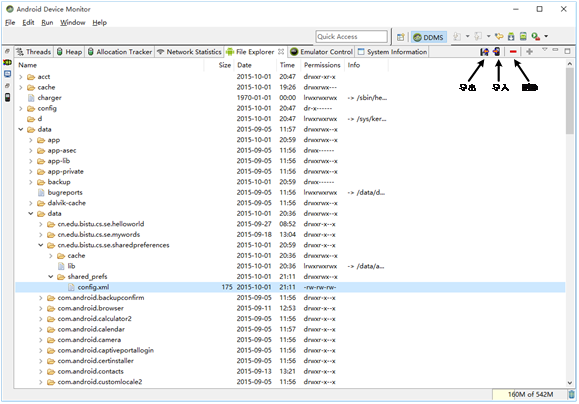Image resolution: width=579 pixels, height=404 pixels.
Task: Click the colorful Android LogCat icon in left sidebar
Action: click(x=7, y=62)
